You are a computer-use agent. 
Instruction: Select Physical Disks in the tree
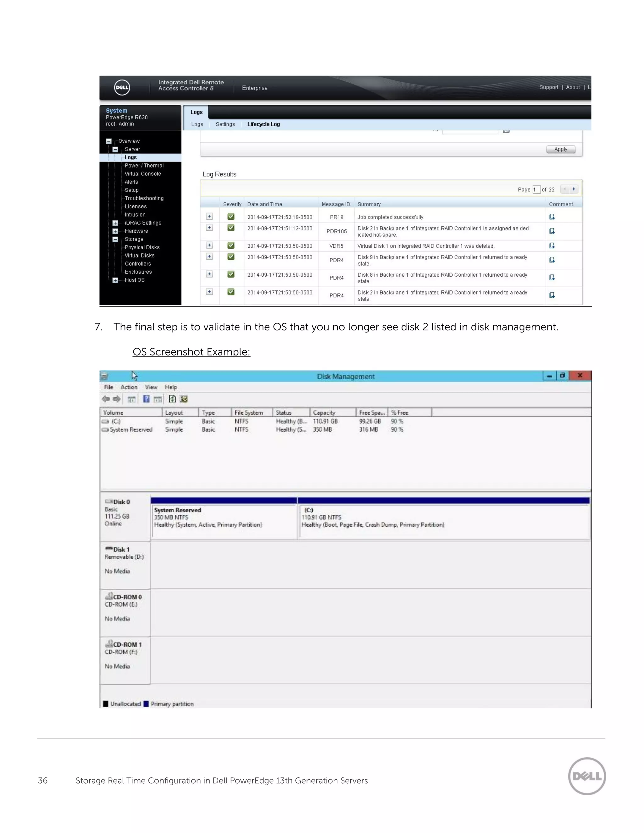142,247
